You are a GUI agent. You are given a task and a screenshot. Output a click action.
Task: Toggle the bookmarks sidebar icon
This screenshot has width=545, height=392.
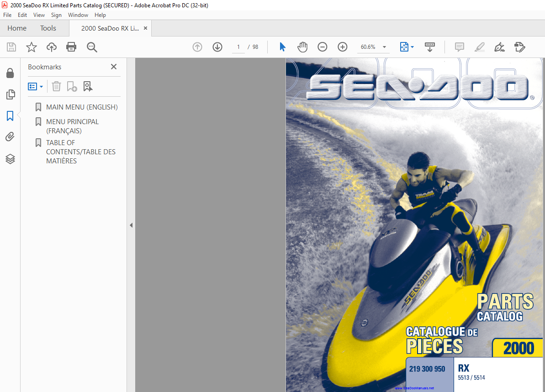pyautogui.click(x=10, y=115)
